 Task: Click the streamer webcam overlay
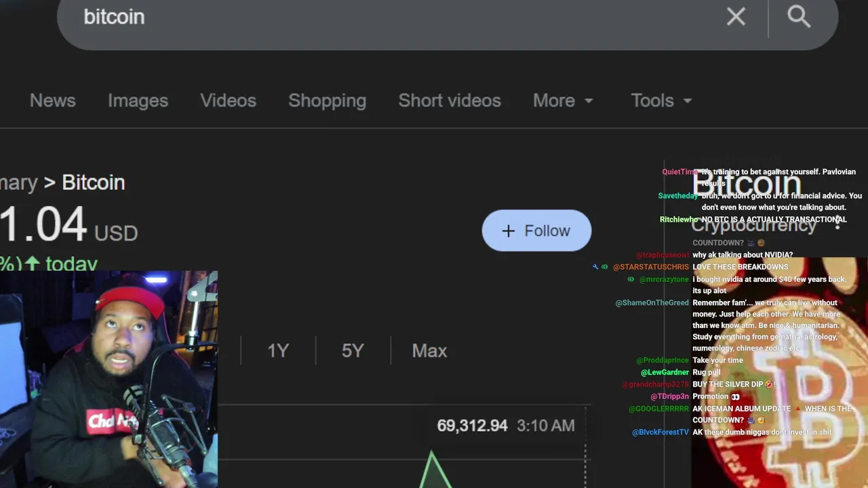pos(108,380)
